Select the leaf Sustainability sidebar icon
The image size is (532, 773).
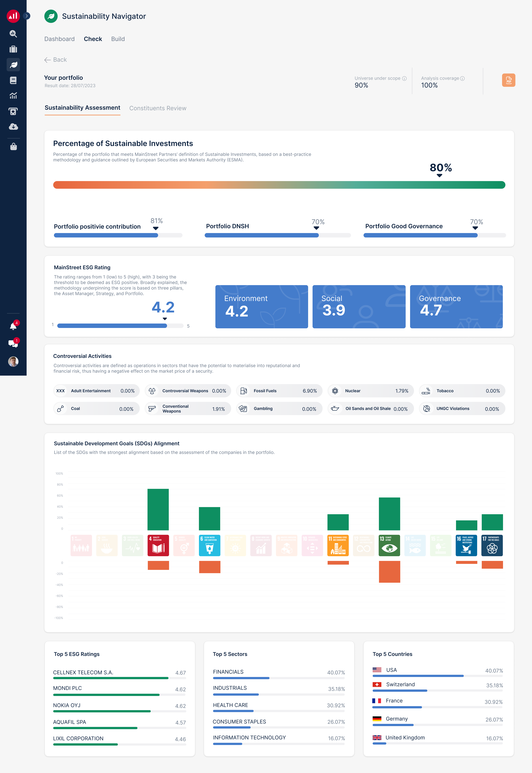[13, 65]
